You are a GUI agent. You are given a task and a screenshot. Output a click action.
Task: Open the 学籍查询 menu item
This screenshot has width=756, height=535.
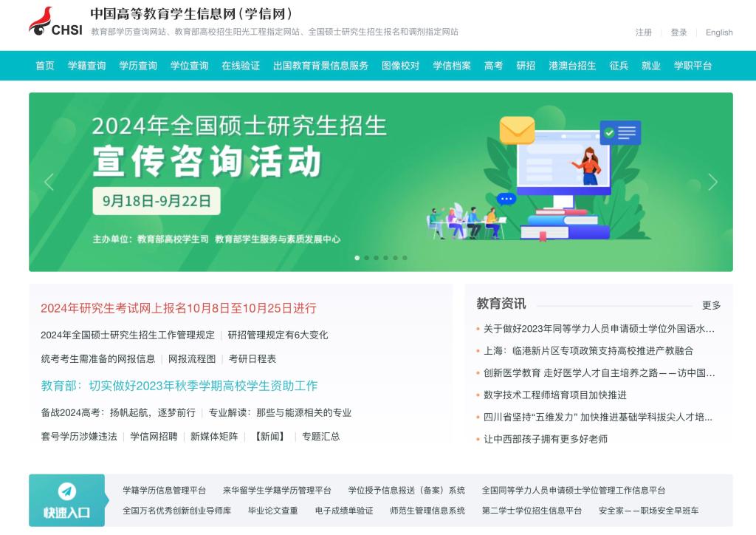(87, 66)
